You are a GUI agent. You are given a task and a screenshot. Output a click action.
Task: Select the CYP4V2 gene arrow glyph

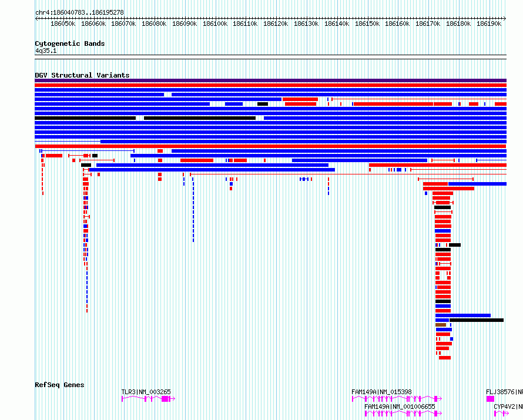tap(501, 414)
